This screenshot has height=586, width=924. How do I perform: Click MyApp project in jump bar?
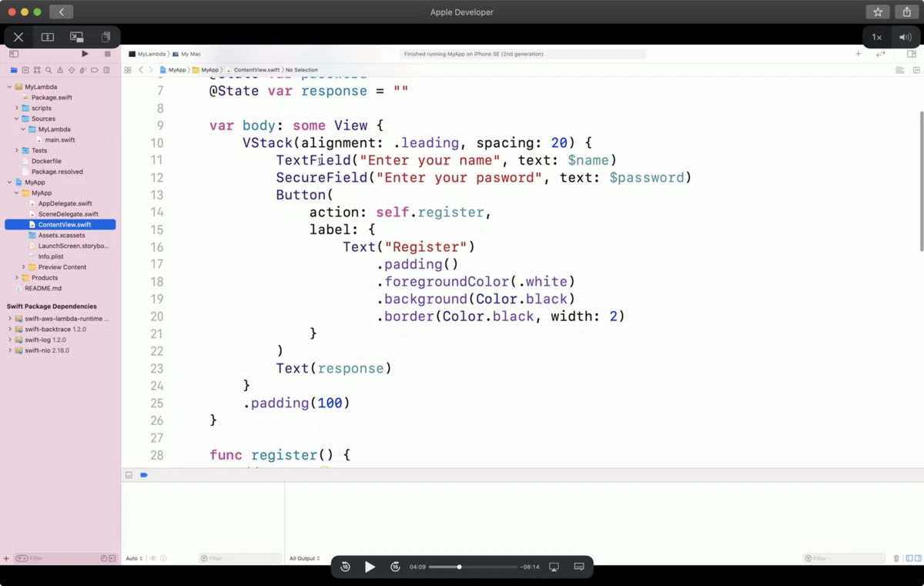(173, 70)
